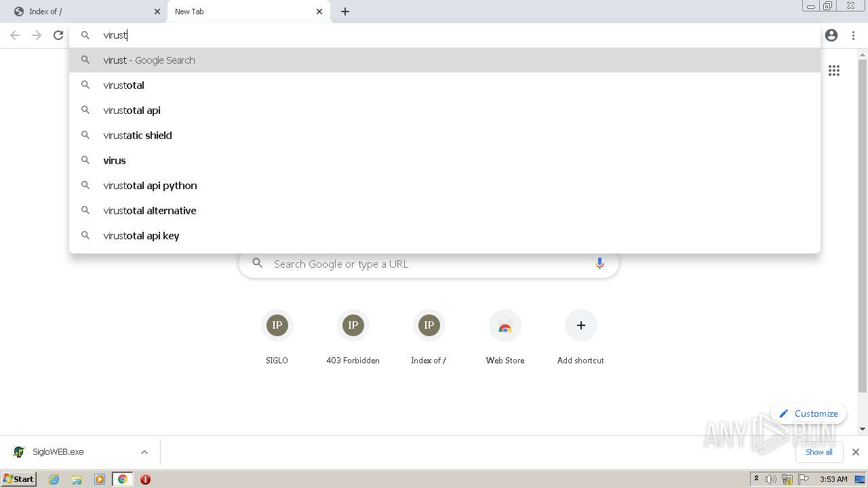This screenshot has width=868, height=488.
Task: Launch Internet Explorer from taskbar
Action: pos(54,479)
